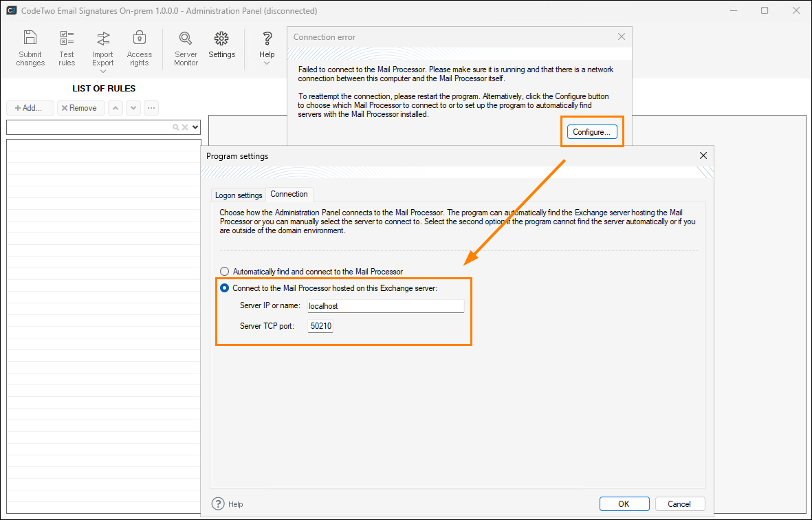Viewport: 812px width, 520px height.
Task: Open the Access rights settings
Action: point(139,48)
